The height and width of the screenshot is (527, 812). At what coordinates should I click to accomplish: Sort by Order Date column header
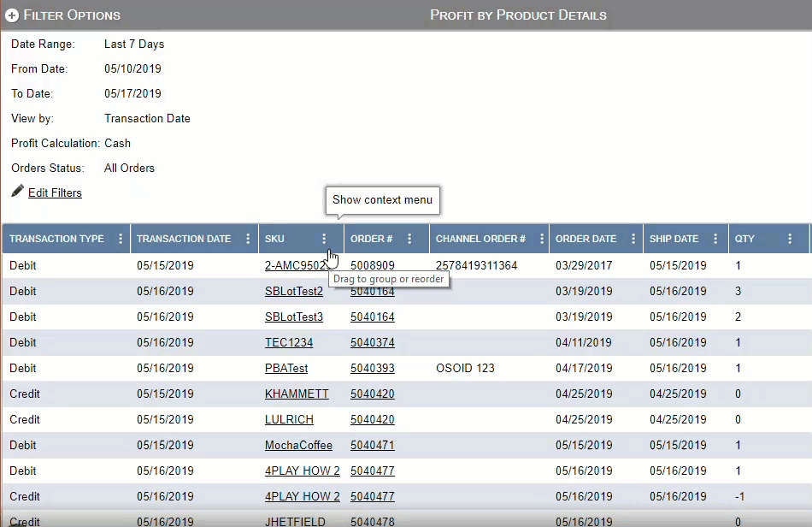(585, 239)
